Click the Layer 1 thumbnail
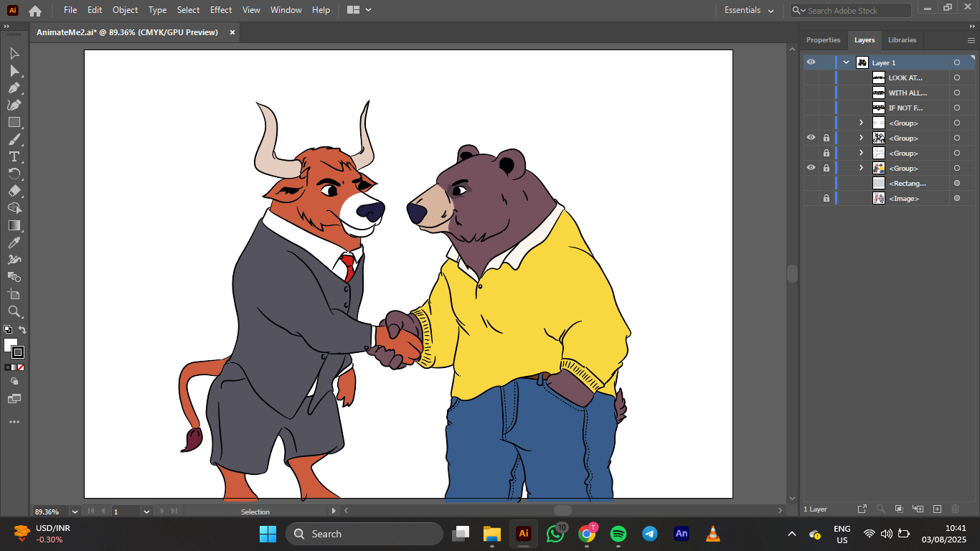Image resolution: width=980 pixels, height=551 pixels. click(862, 62)
